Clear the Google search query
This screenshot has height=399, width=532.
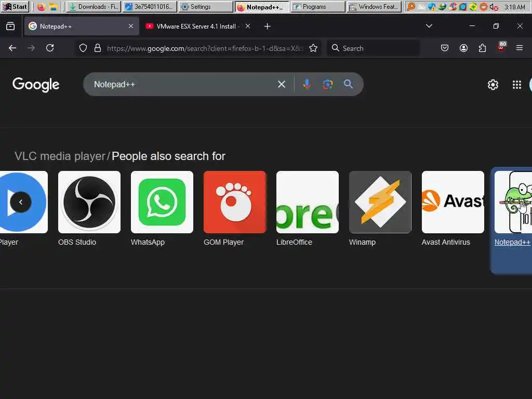[281, 84]
